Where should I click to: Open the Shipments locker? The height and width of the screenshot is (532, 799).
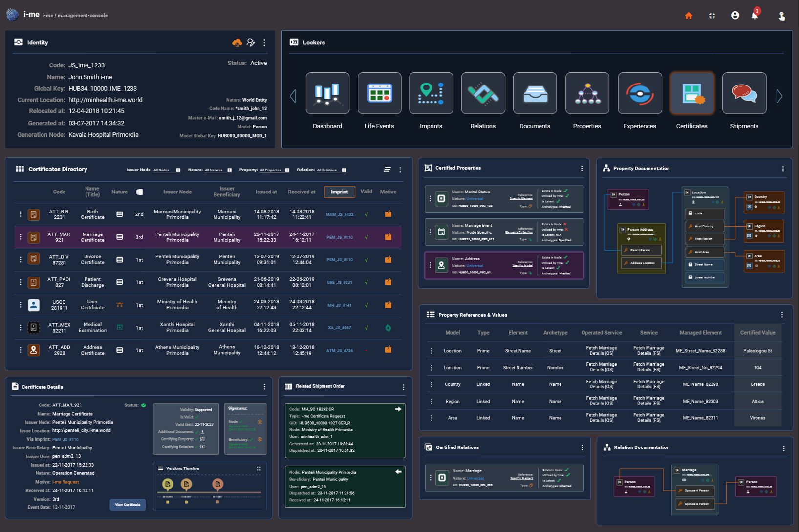coord(744,93)
